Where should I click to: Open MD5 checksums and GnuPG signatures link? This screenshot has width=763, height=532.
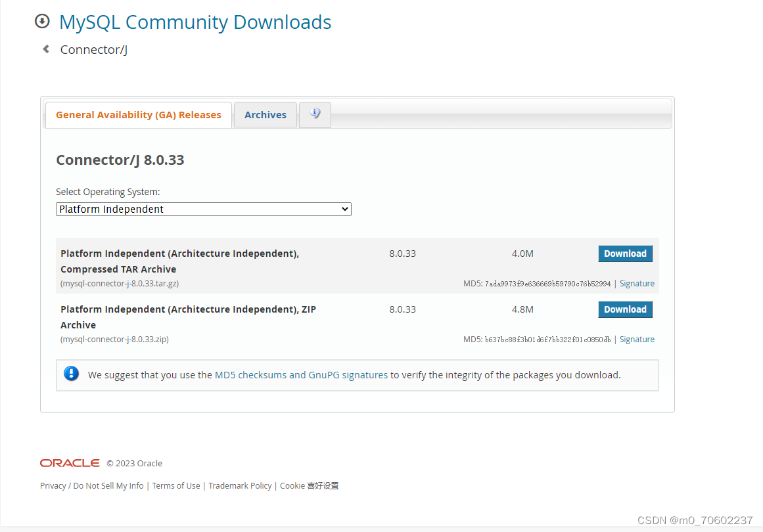coord(301,375)
